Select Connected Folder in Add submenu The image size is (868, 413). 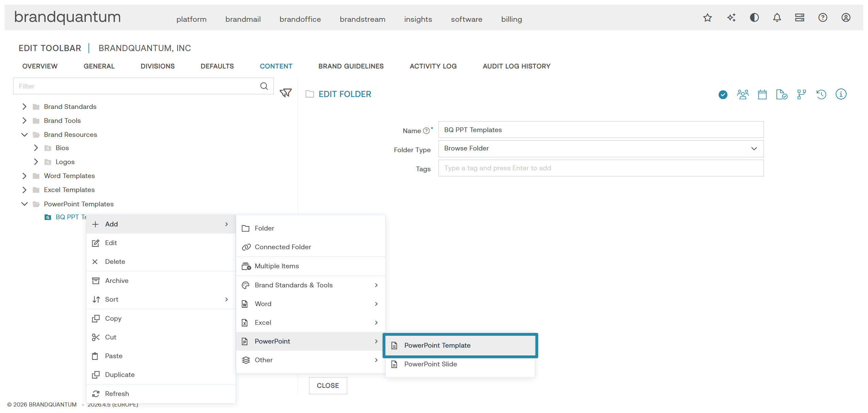coord(311,247)
